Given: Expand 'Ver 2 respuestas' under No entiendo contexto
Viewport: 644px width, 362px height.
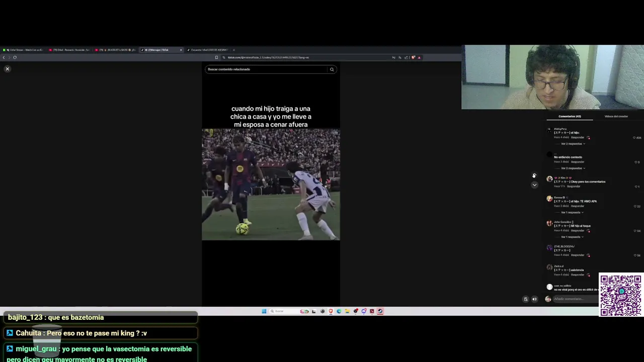Looking at the screenshot, I should 573,168.
